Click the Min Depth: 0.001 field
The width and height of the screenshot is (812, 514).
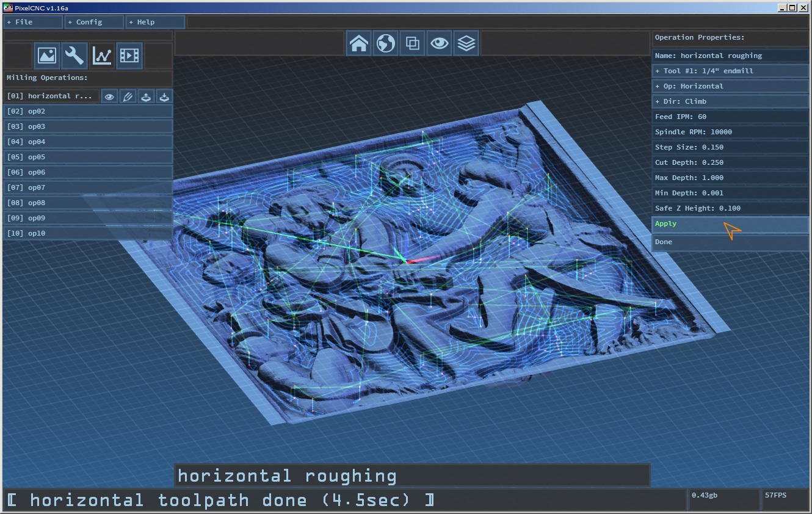coord(730,193)
